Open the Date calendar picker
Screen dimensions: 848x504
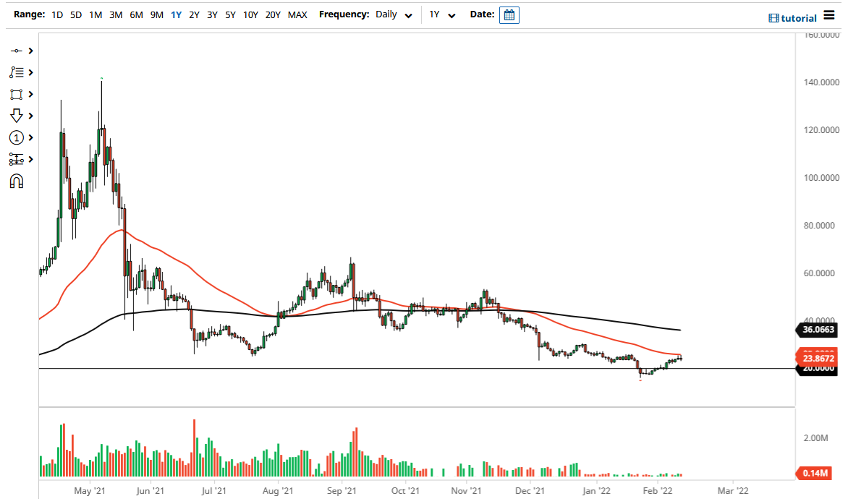[x=509, y=14]
